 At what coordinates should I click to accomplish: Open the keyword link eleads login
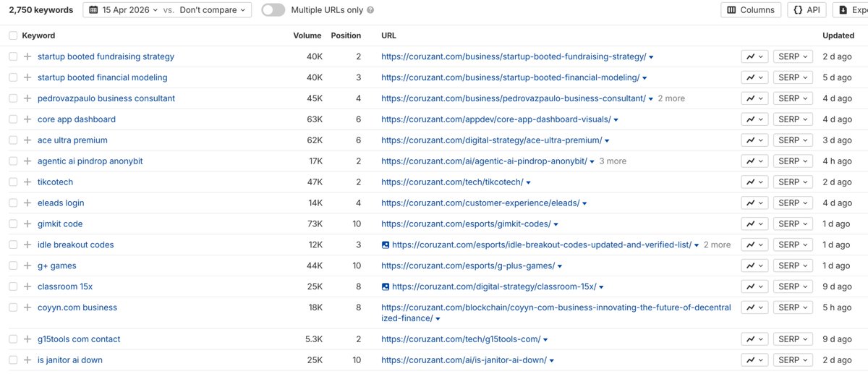(x=61, y=203)
